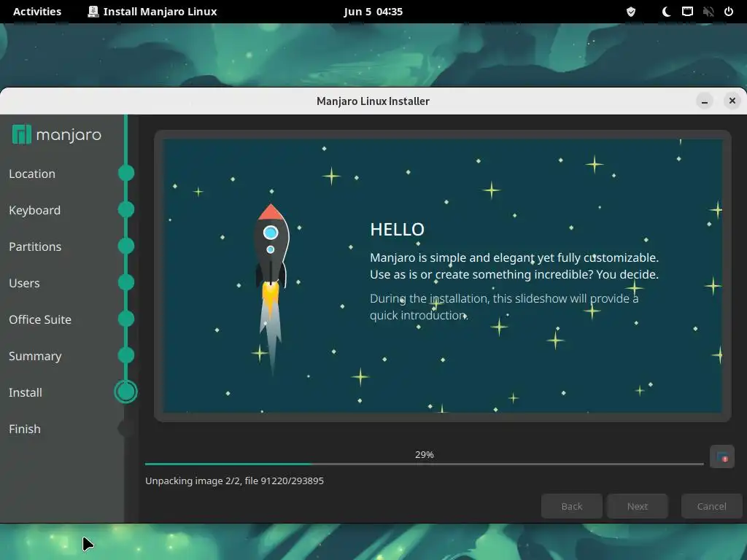Toggle the installation log view button
The image size is (747, 560).
[x=722, y=457]
